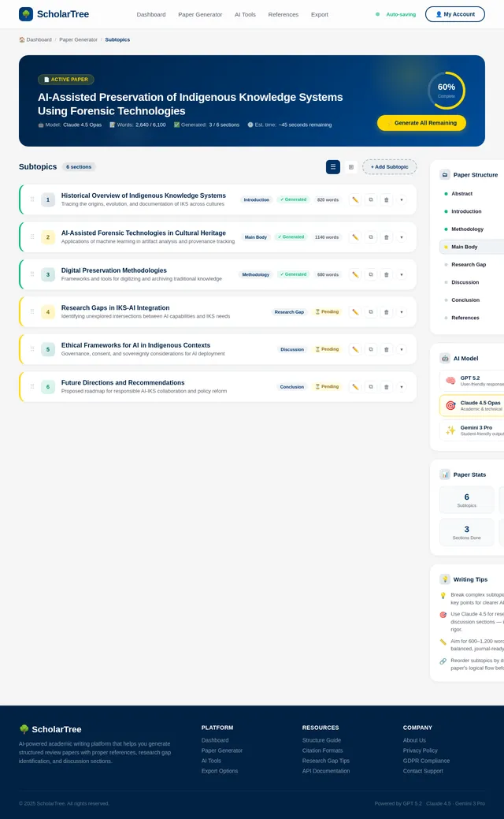The width and height of the screenshot is (504, 819).
Task: Expand the Historical Overview subtopic chevron
Action: tap(402, 199)
